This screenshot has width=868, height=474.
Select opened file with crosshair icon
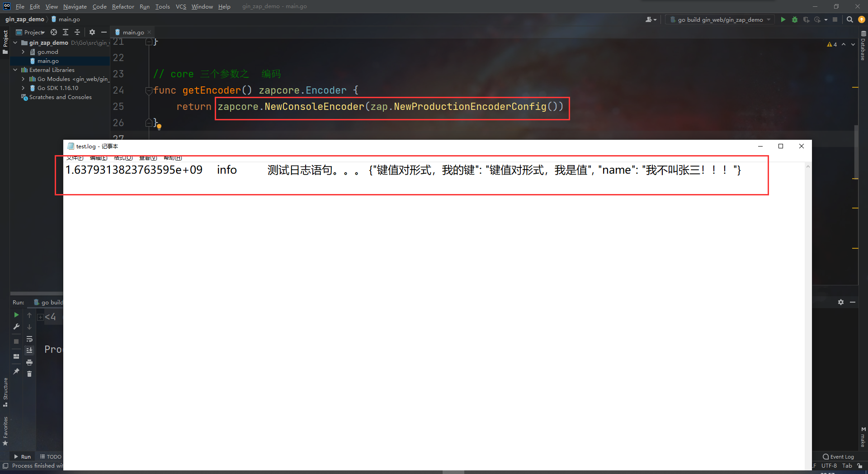53,32
